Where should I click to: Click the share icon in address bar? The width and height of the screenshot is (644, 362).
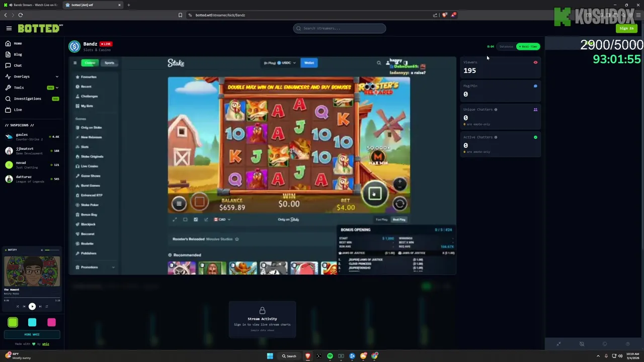(x=435, y=15)
